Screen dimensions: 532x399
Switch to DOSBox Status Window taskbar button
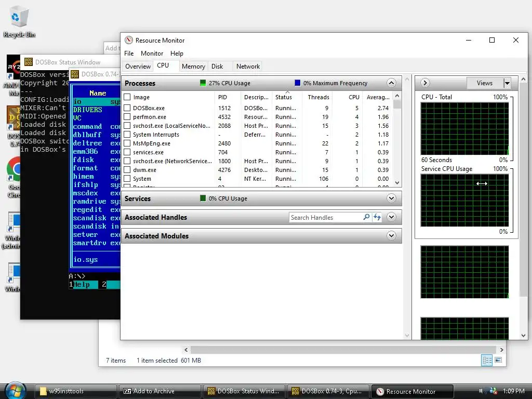pyautogui.click(x=244, y=391)
